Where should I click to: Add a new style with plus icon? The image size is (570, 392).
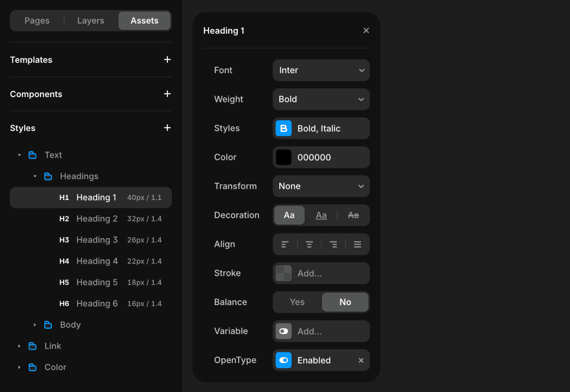click(x=167, y=128)
